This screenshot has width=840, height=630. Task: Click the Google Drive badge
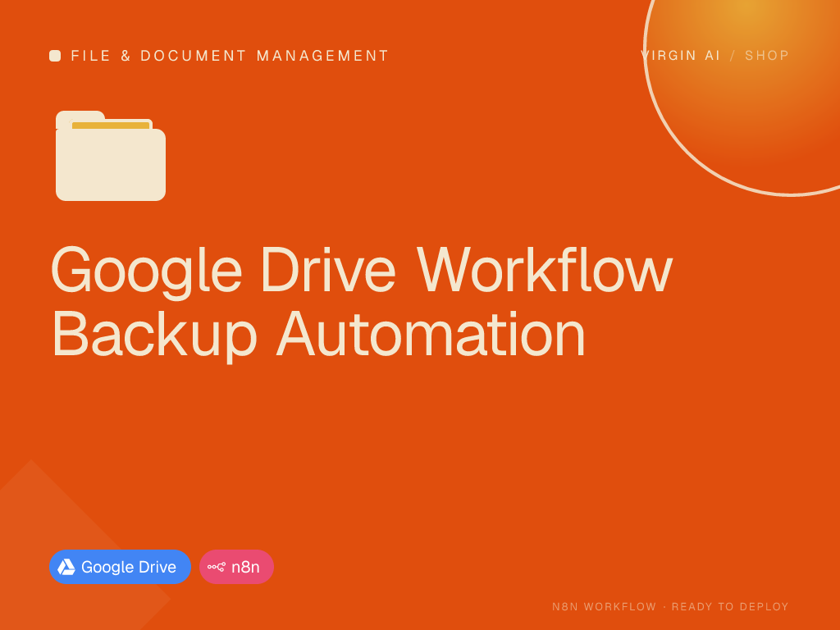(x=120, y=567)
